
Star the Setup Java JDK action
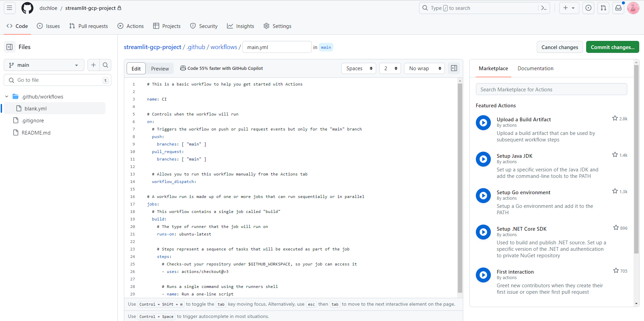[615, 155]
